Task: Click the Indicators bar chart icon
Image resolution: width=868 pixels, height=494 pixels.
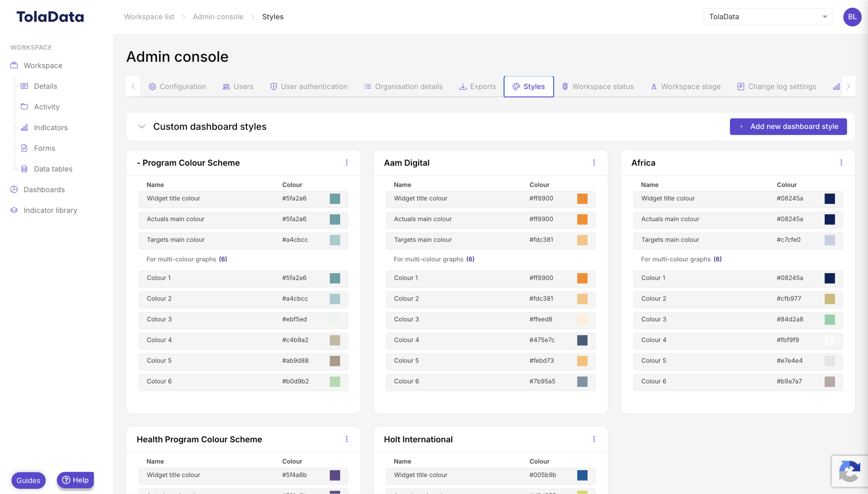Action: point(24,128)
